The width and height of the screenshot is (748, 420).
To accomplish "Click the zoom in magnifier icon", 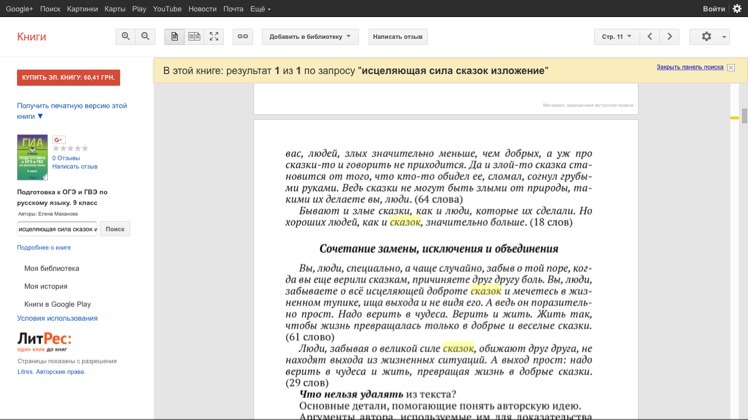I will (126, 37).
